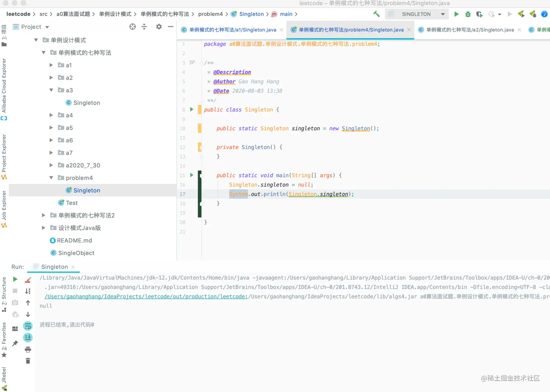Close the a2/Singleton.java editor tab
Image resolution: width=550 pixels, height=392 pixels.
tap(519, 30)
